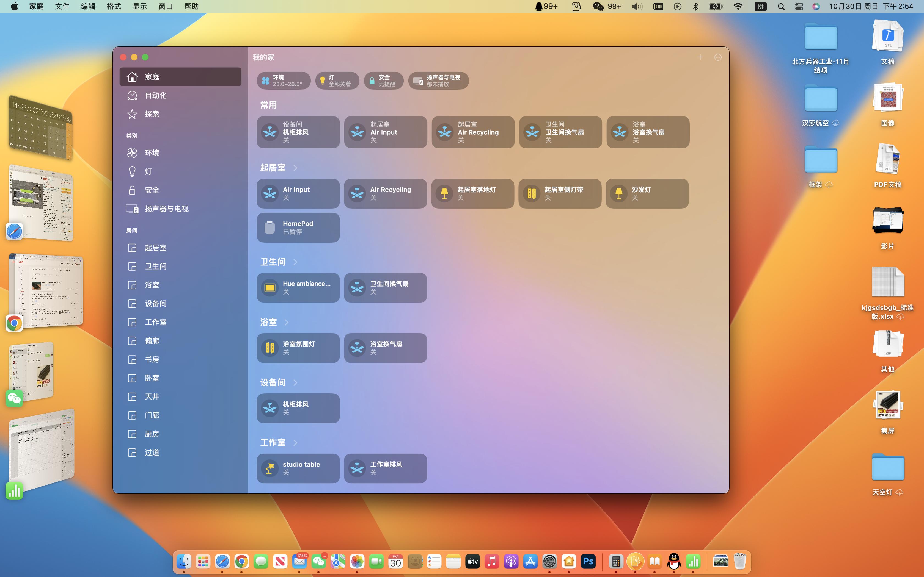This screenshot has width=924, height=577.
Task: Click the 环境 23.0–28.5° status pill
Action: point(283,81)
